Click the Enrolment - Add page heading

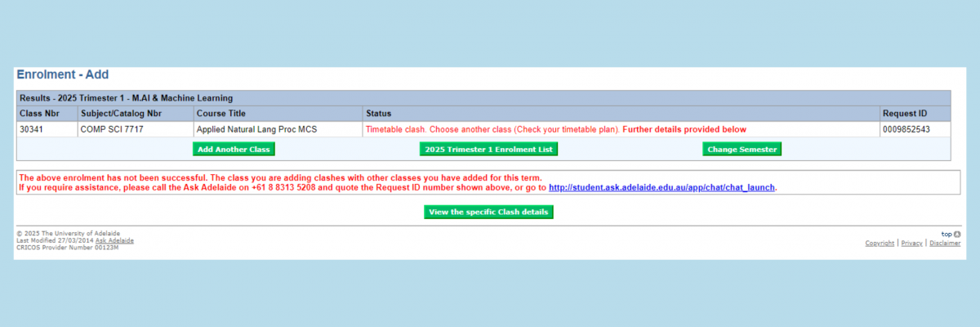click(63, 74)
